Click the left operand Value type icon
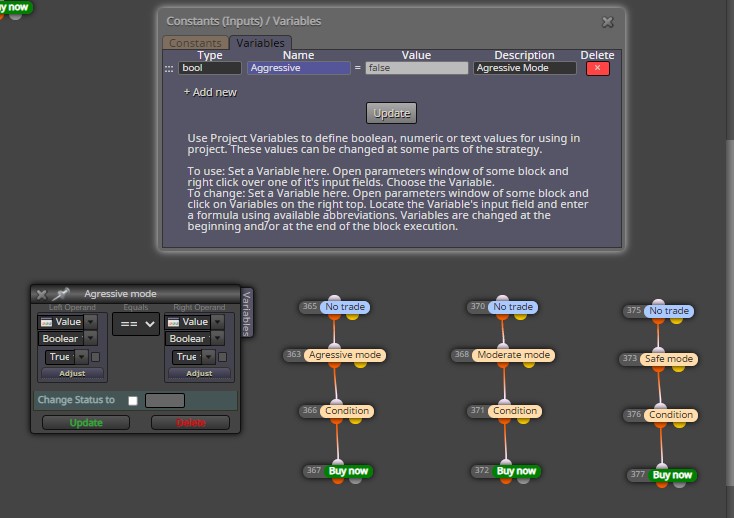The image size is (734, 518). [x=46, y=322]
